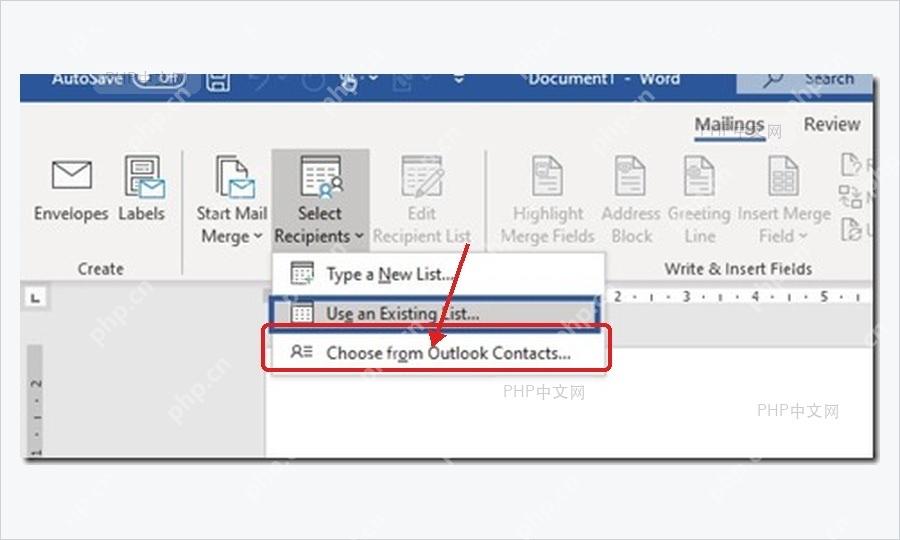900x540 pixels.
Task: Open the Review tab
Action: [x=831, y=124]
